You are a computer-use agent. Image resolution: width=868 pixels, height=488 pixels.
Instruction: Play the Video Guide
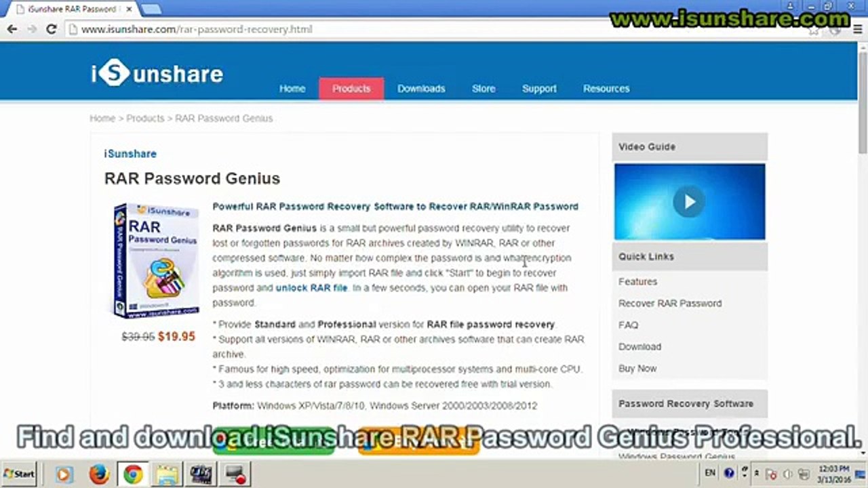point(689,201)
